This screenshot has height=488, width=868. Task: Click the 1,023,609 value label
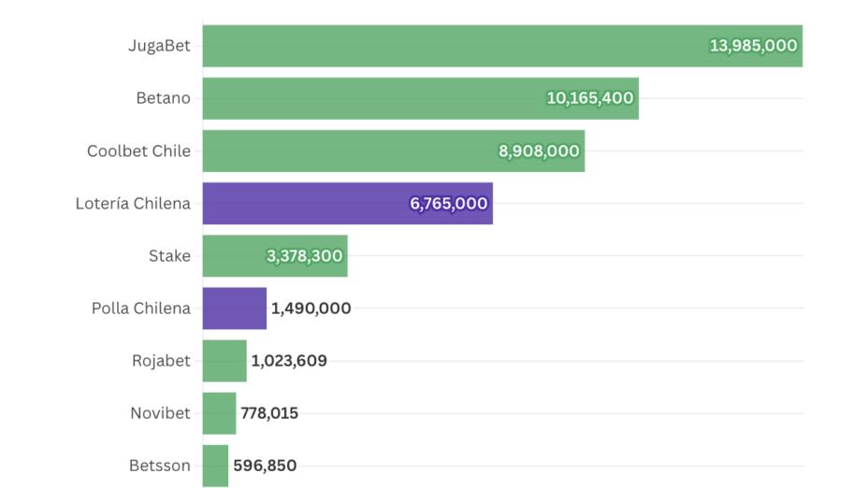point(289,361)
